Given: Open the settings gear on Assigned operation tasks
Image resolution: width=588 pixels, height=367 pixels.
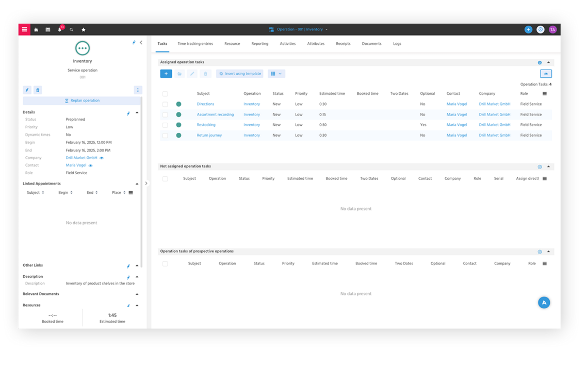Looking at the screenshot, I should [x=540, y=62].
